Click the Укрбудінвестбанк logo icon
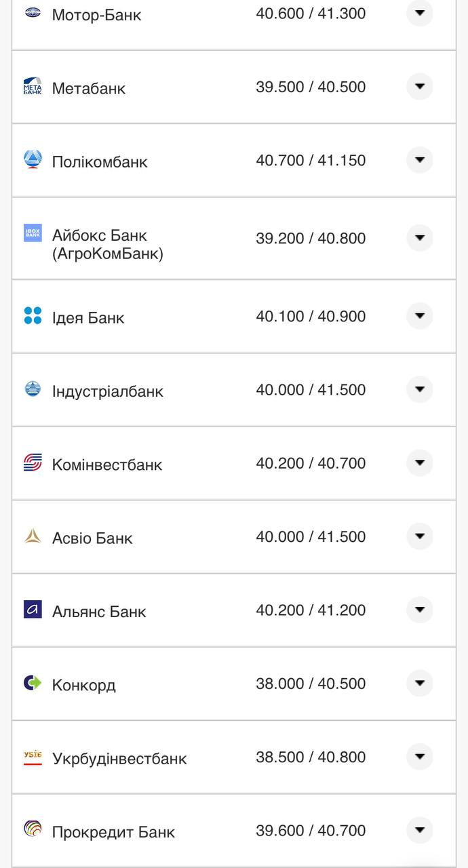The image size is (468, 868). [33, 757]
